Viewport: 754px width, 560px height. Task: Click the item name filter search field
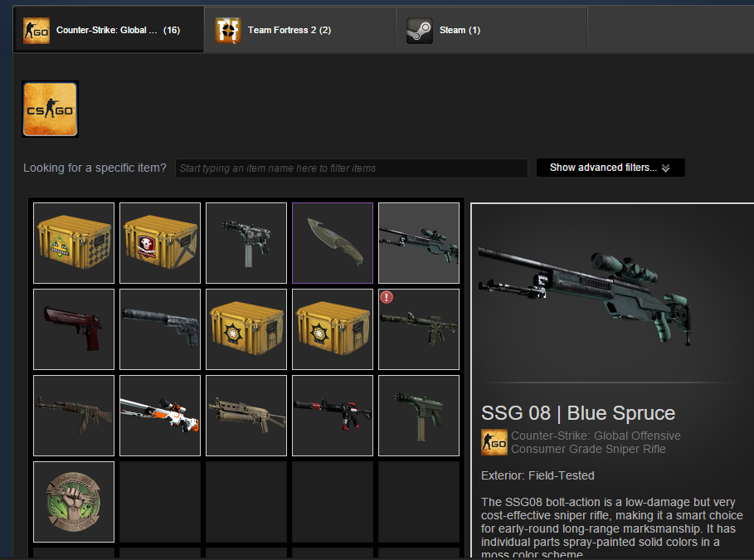coord(352,168)
